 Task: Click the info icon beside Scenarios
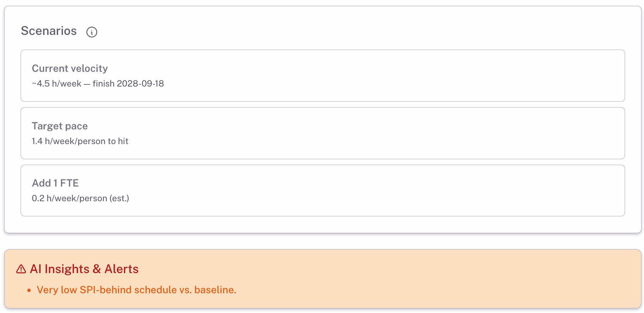[x=92, y=32]
